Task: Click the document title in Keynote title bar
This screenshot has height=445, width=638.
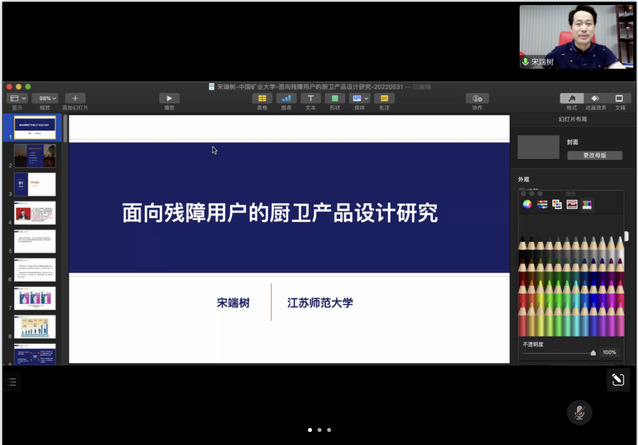Action: pos(310,87)
